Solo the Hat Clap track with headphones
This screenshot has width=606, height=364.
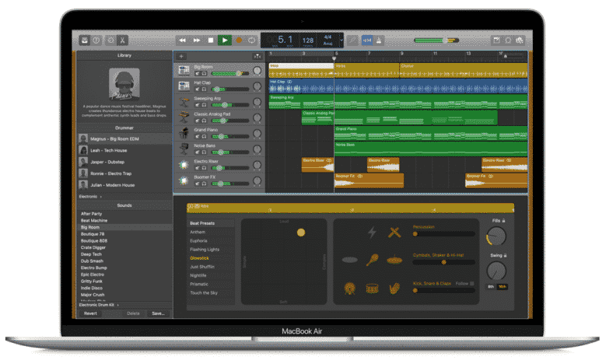tap(204, 89)
